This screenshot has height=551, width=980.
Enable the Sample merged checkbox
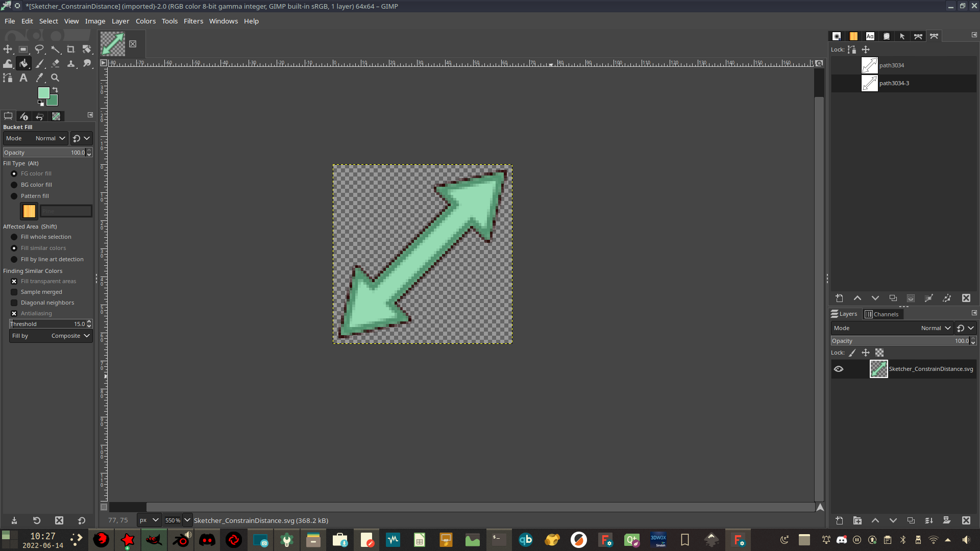click(14, 292)
